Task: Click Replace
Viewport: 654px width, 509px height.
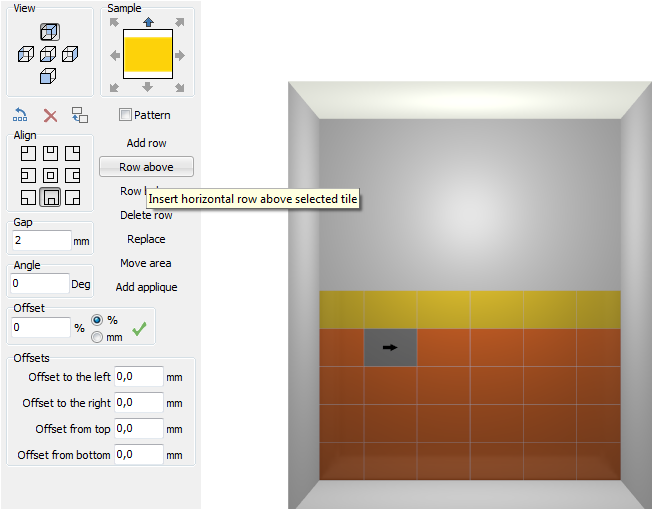Action: click(146, 239)
